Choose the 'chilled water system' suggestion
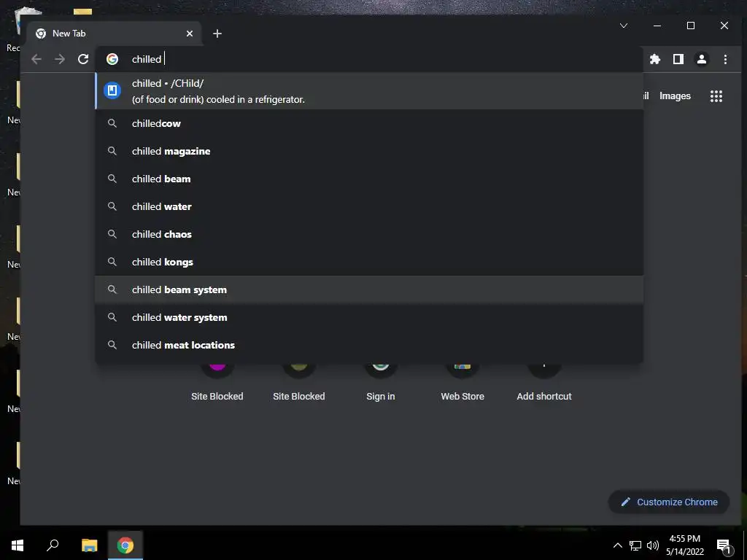The height and width of the screenshot is (560, 747). (x=369, y=317)
